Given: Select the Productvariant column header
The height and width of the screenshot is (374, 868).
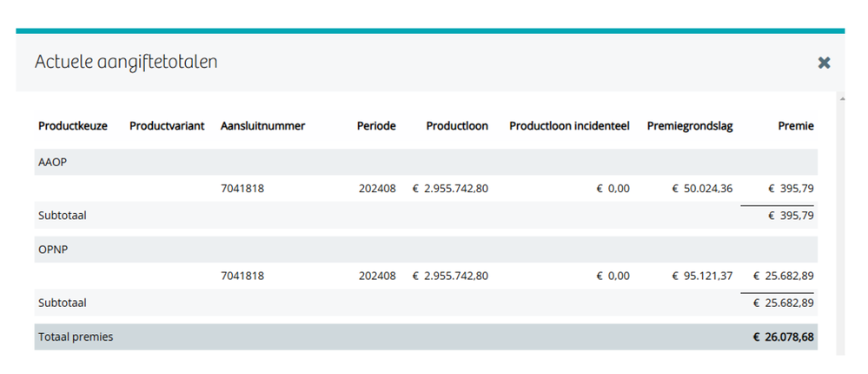Looking at the screenshot, I should pyautogui.click(x=167, y=126).
